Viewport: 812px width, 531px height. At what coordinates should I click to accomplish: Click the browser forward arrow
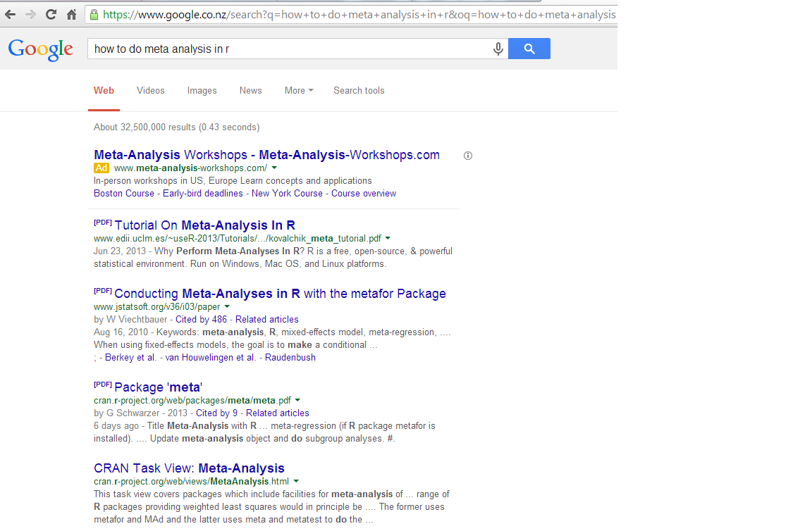[x=30, y=15]
